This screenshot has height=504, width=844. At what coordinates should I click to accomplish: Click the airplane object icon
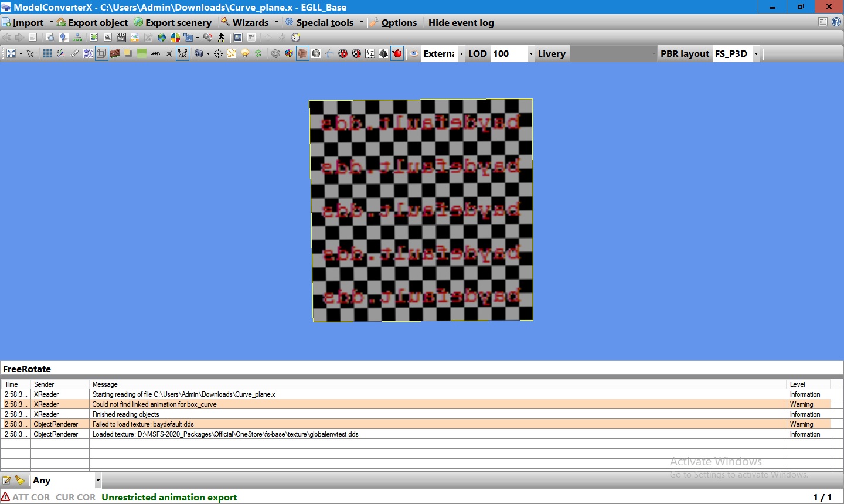tap(169, 53)
